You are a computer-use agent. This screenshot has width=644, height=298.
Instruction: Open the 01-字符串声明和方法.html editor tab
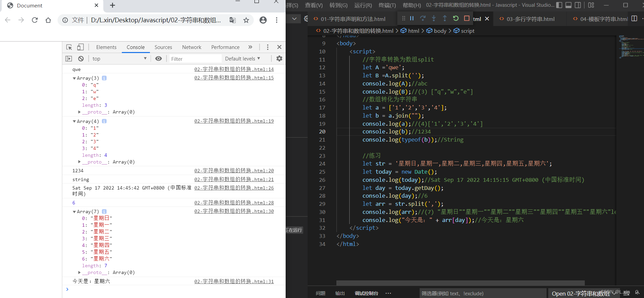coord(353,19)
